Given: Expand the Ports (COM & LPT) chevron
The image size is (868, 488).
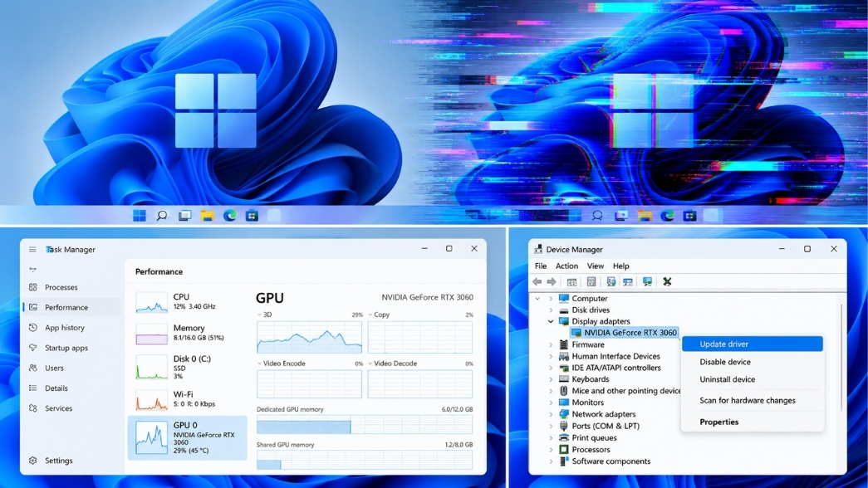Looking at the screenshot, I should pos(551,426).
